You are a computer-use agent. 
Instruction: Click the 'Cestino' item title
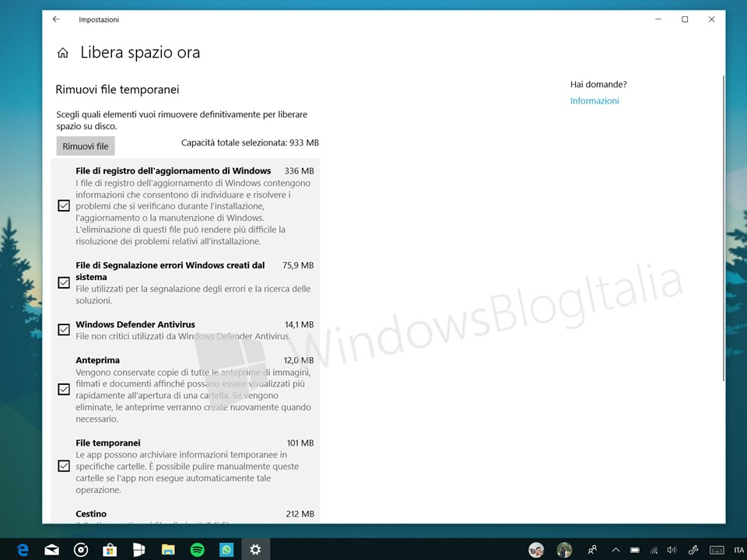(91, 514)
